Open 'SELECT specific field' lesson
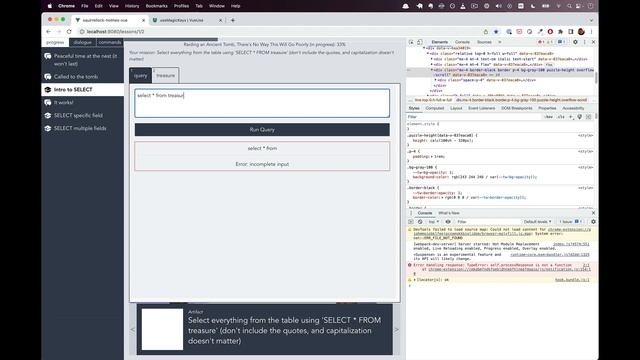The height and width of the screenshot is (360, 640). coord(82,116)
